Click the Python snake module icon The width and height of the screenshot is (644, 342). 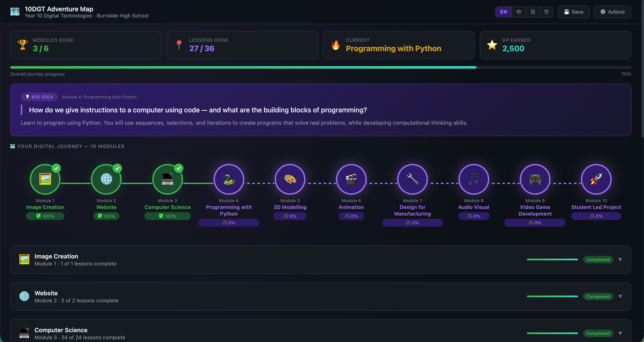pos(229,179)
